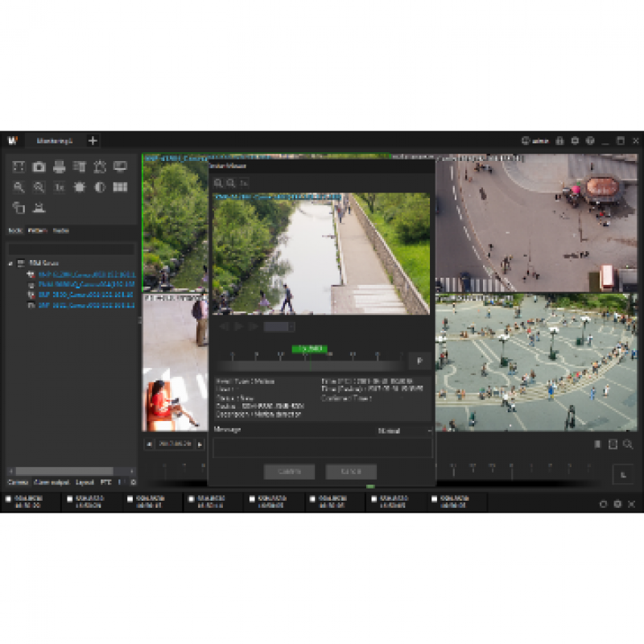Tick the third event checkbox in bottom bar
Image resolution: width=644 pixels, height=644 pixels.
pos(130,499)
